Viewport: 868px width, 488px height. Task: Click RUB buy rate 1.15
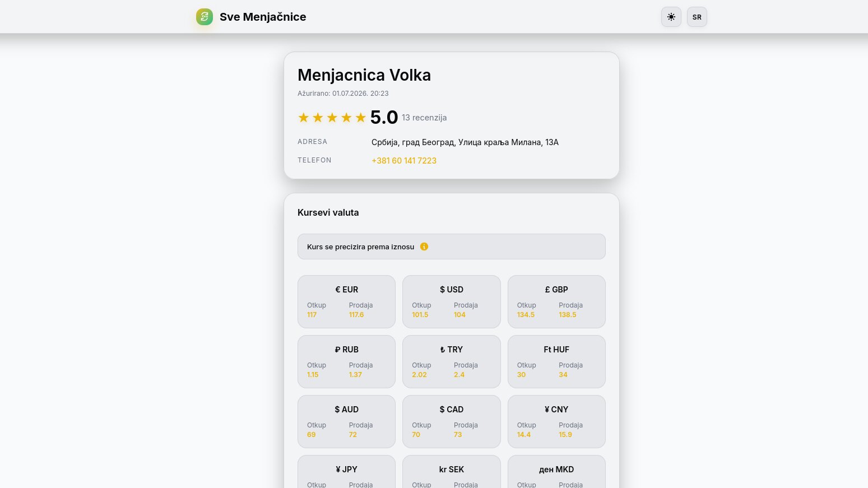[313, 375]
